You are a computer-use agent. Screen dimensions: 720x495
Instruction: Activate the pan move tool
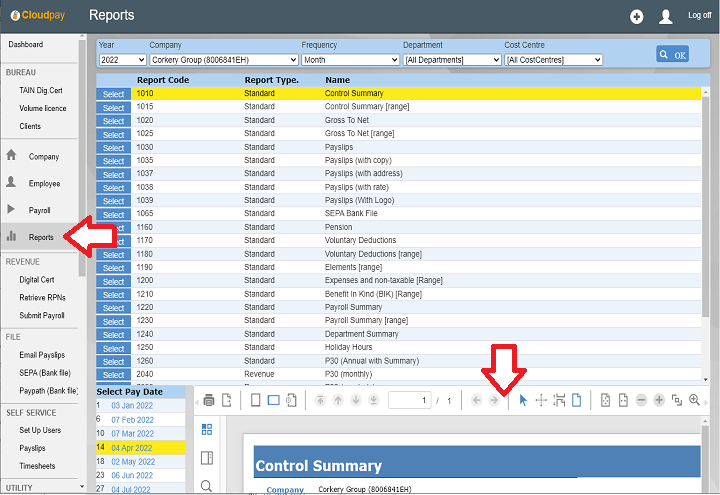click(x=541, y=400)
